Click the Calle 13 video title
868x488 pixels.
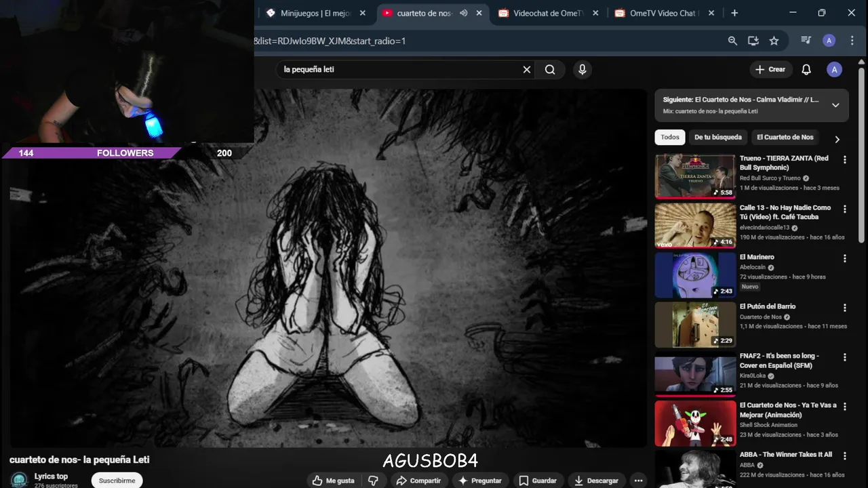point(785,212)
